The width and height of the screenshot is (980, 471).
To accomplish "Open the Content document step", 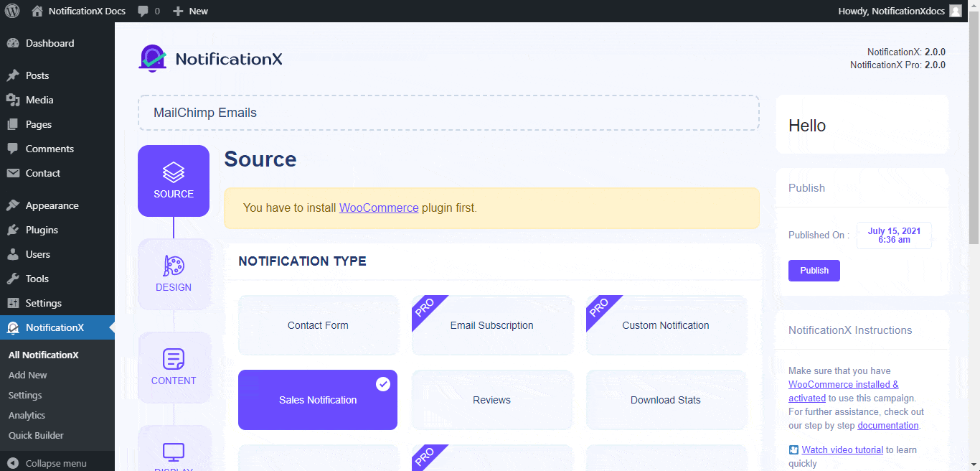I will [174, 368].
